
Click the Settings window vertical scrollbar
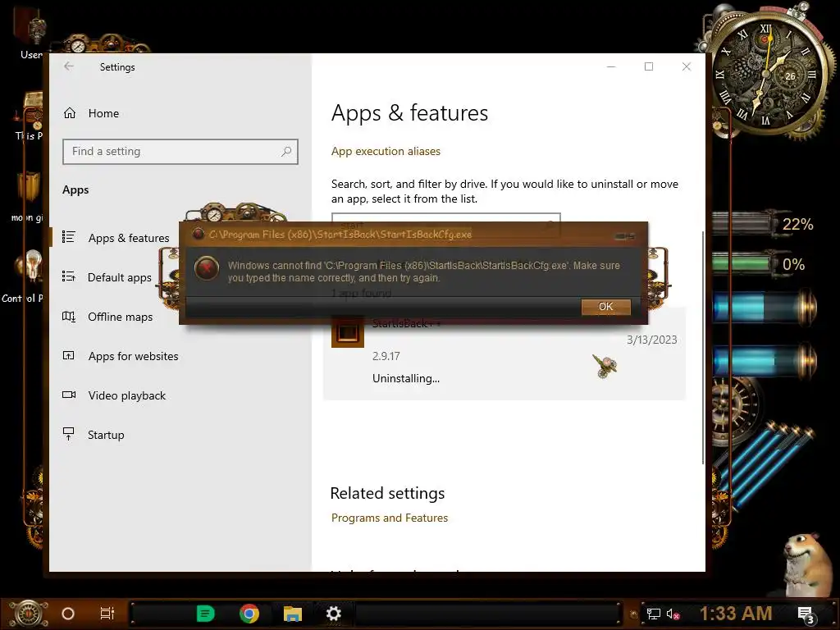[x=703, y=348]
